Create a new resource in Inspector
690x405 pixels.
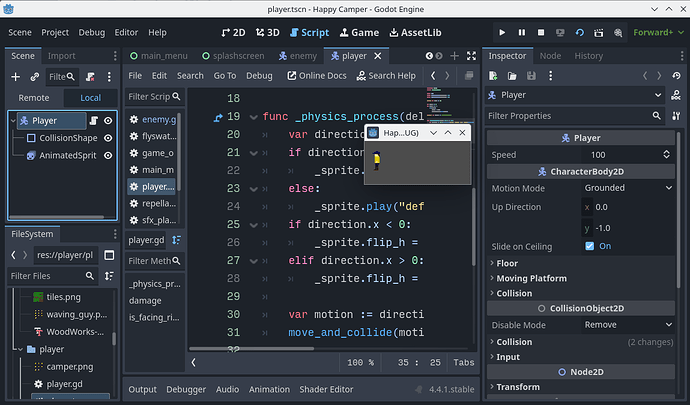tap(493, 76)
